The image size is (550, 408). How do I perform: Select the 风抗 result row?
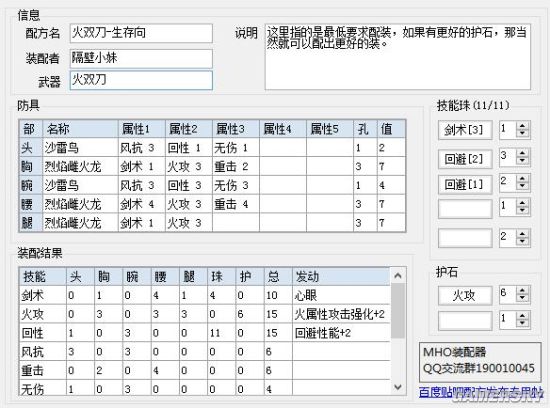[204, 352]
